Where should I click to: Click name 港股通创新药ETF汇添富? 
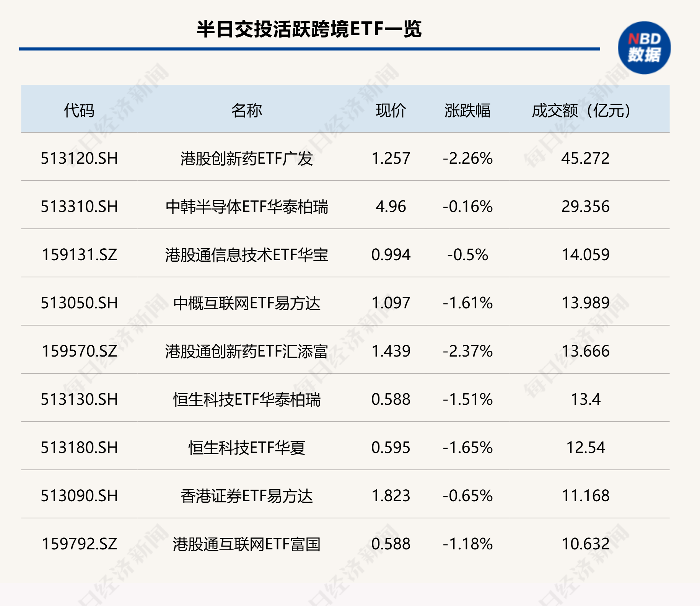coord(247,351)
